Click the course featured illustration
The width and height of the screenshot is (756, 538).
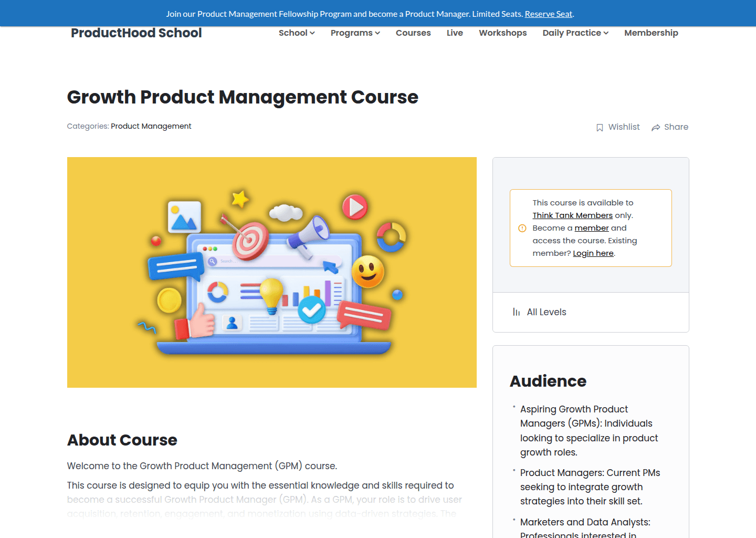[x=271, y=272]
